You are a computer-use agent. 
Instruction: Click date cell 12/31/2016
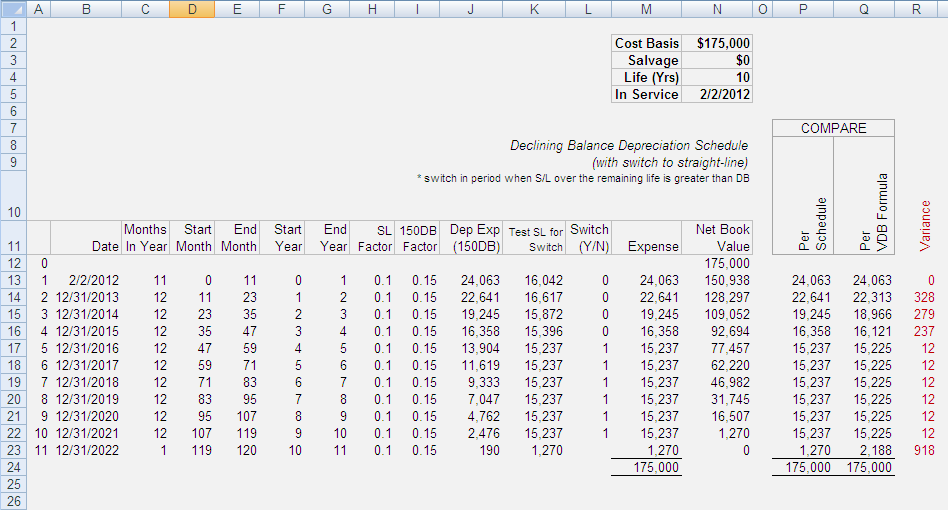(x=87, y=348)
